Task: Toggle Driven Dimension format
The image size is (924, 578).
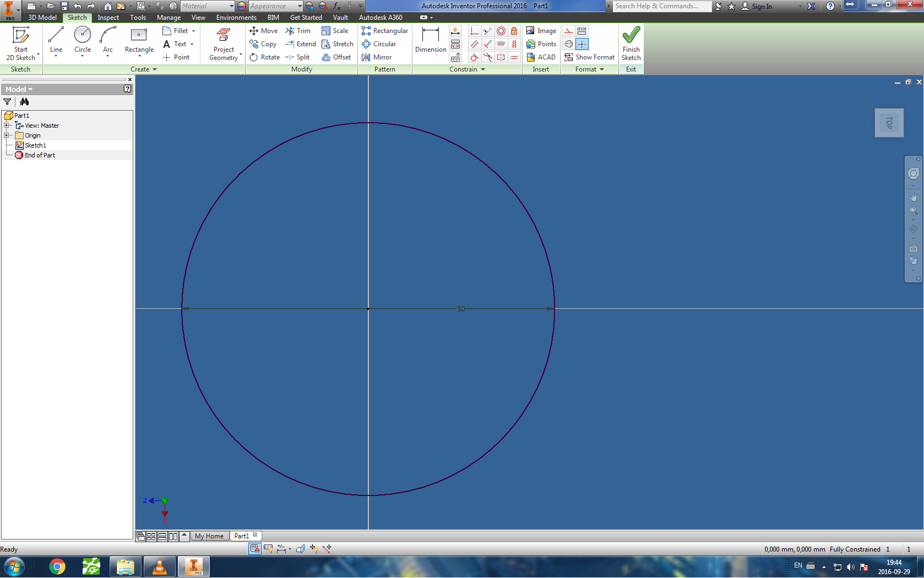Action: [582, 31]
